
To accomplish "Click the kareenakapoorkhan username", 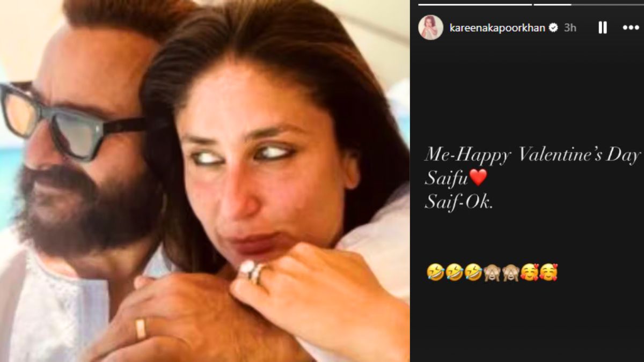I will (x=497, y=27).
